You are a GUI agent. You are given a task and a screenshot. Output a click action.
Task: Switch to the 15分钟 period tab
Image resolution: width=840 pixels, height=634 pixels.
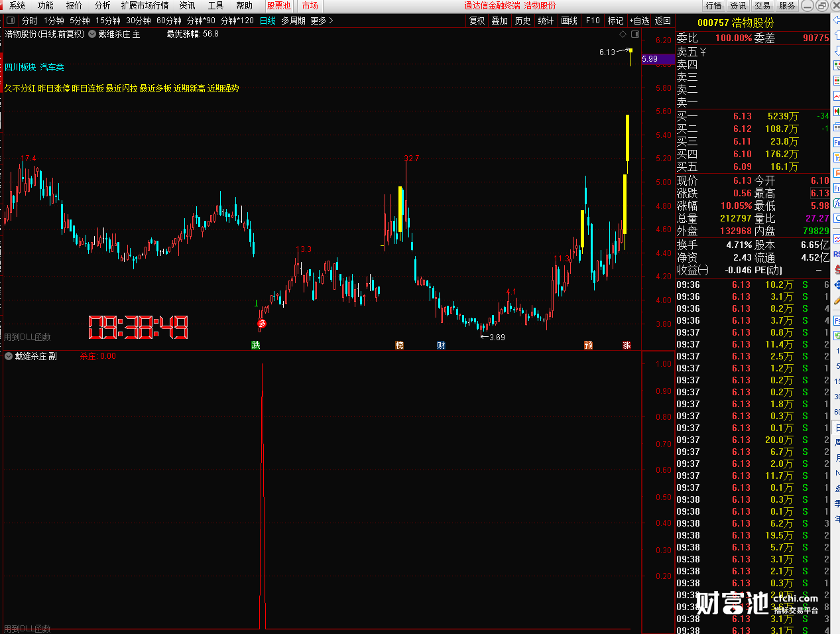point(108,21)
